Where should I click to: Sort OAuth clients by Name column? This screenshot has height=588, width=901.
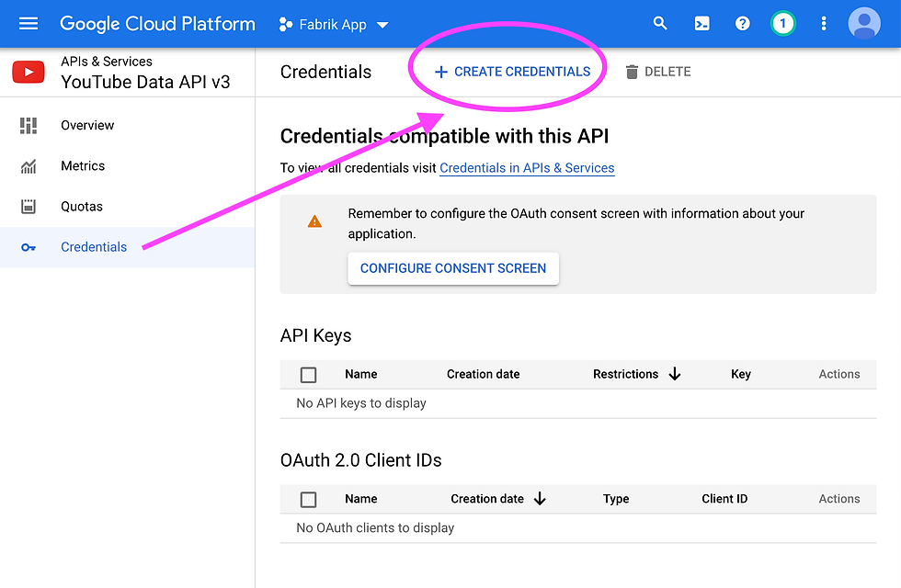[360, 499]
